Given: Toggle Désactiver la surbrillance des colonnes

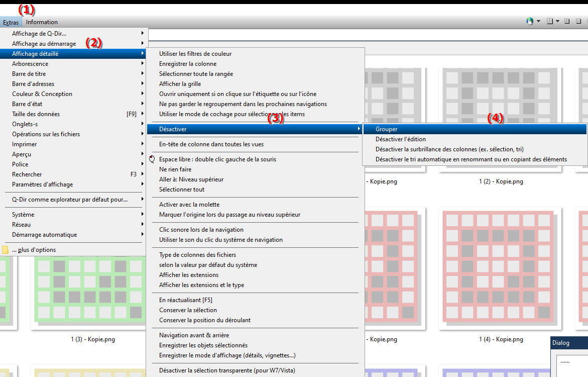Looking at the screenshot, I should point(475,149).
